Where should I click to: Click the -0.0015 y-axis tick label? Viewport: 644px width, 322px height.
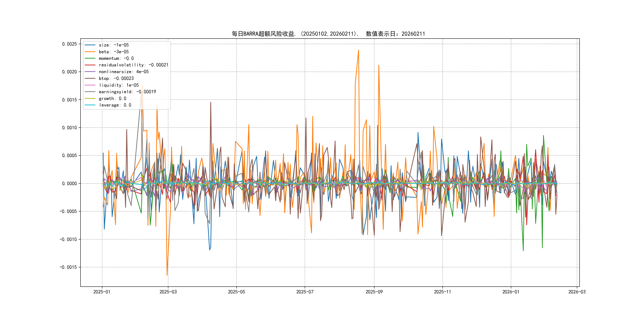click(68, 267)
